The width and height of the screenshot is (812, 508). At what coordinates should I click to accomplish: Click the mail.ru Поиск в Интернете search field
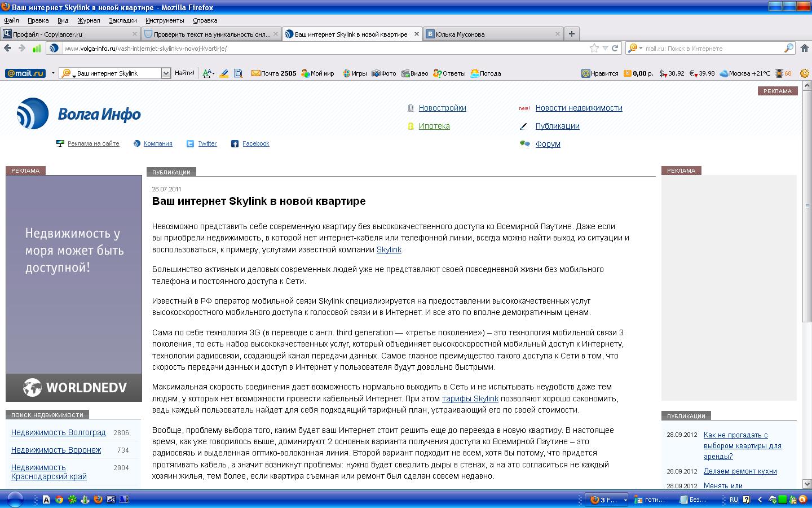pyautogui.click(x=713, y=49)
